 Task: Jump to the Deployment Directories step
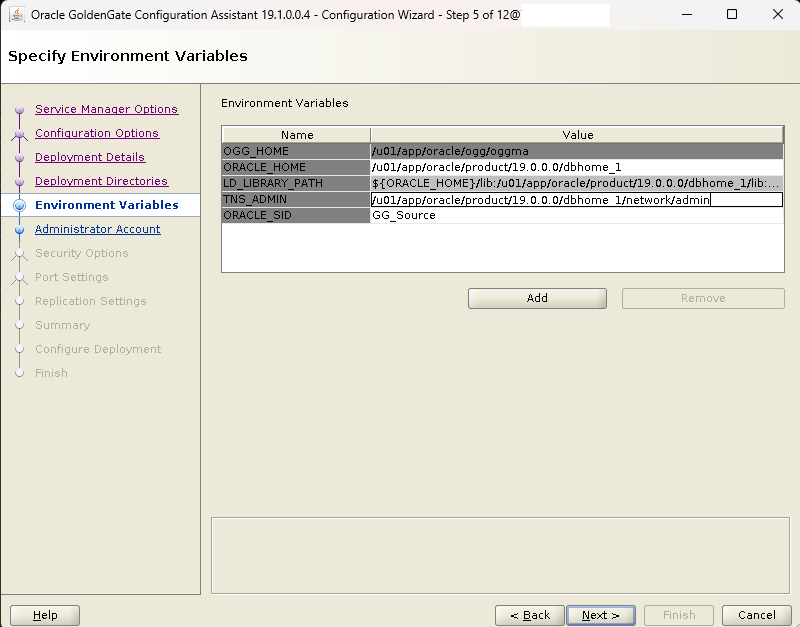(102, 181)
